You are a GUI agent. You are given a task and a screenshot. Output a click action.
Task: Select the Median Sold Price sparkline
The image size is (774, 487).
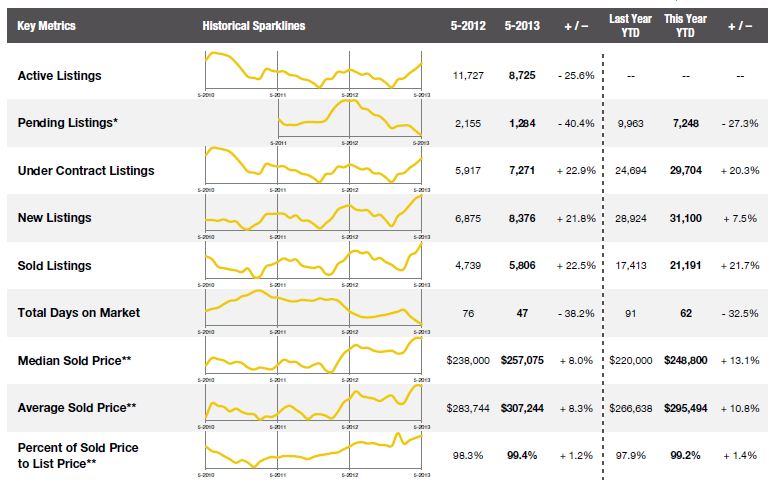pos(313,356)
